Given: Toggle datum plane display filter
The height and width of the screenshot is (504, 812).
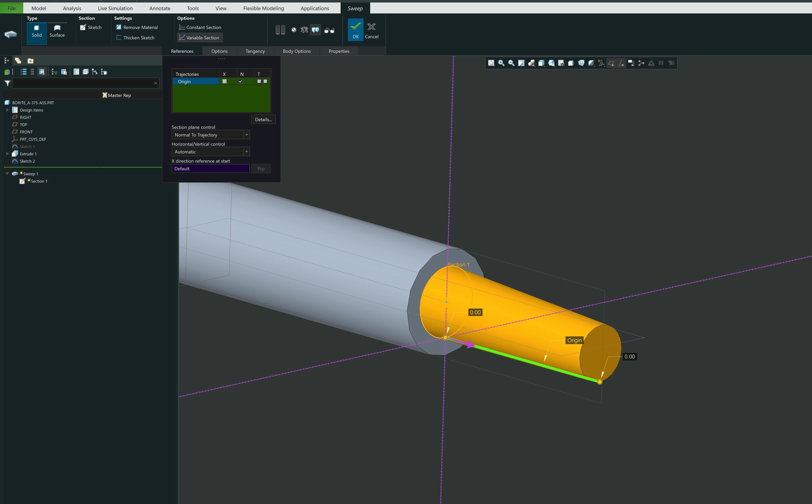Looking at the screenshot, I should [611, 63].
